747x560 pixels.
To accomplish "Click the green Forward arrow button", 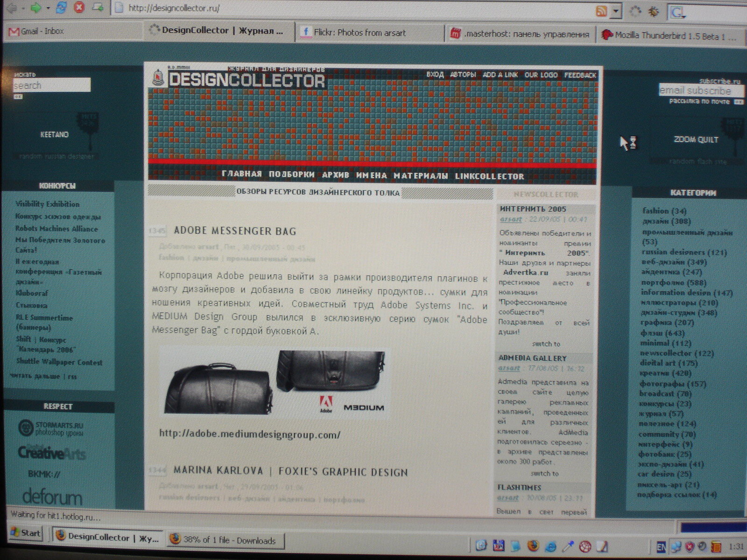I will pos(36,8).
